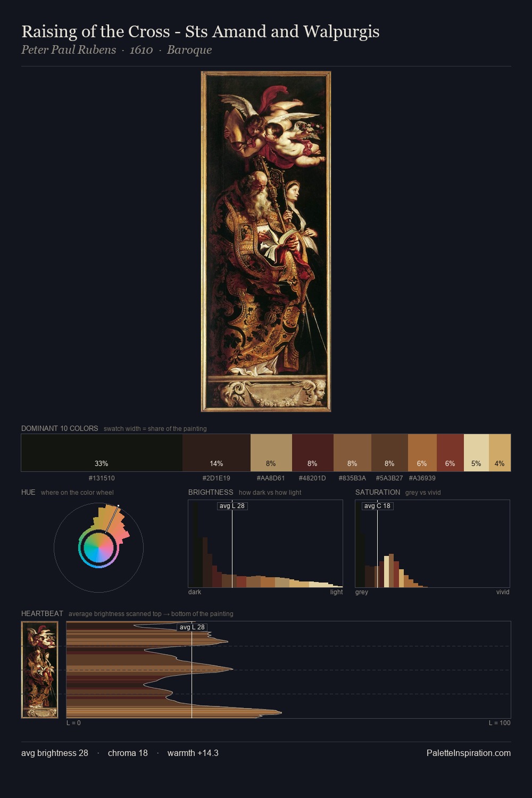Click the 'Baroque' style text

(189, 49)
